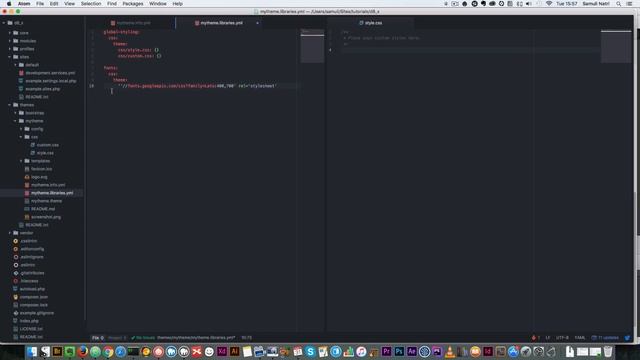Image resolution: width=640 pixels, height=360 pixels.
Task: Open Trash in the dock
Action: pyautogui.click(x=608, y=351)
